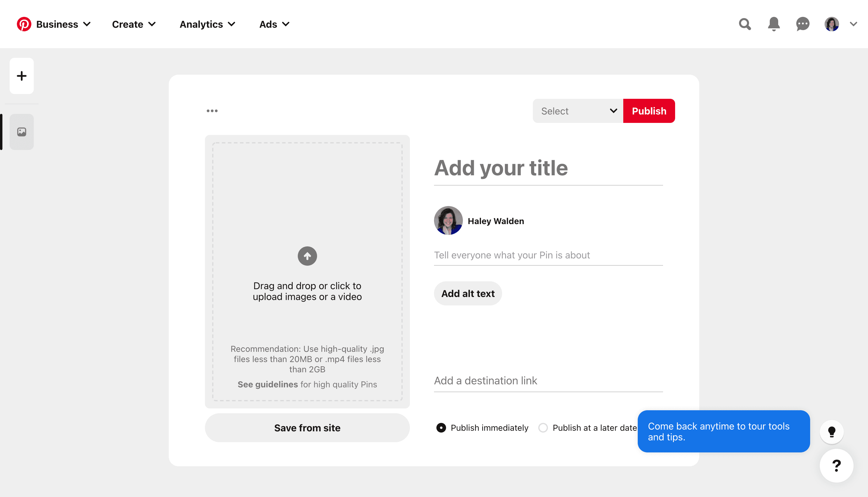The height and width of the screenshot is (497, 868).
Task: Select 'Publish immediately' radio button
Action: tap(441, 427)
